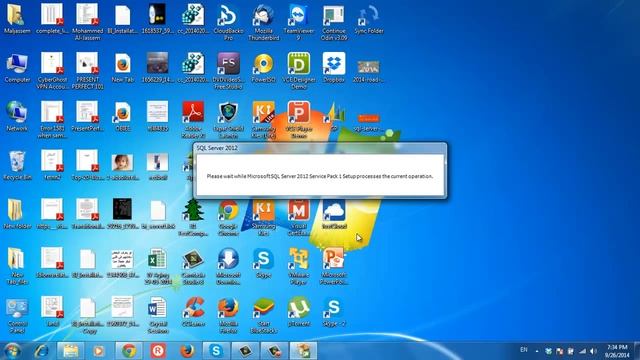Open the Microsoft Download Manager shortcut

pos(228,266)
